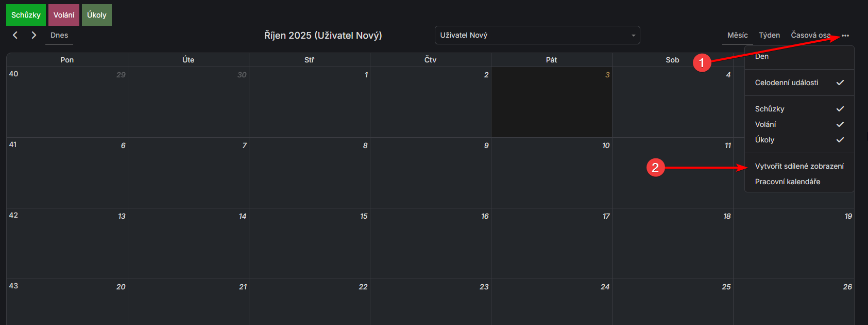Image resolution: width=868 pixels, height=325 pixels.
Task: Choose Vytvořit sdílené zobrazení
Action: click(x=799, y=166)
